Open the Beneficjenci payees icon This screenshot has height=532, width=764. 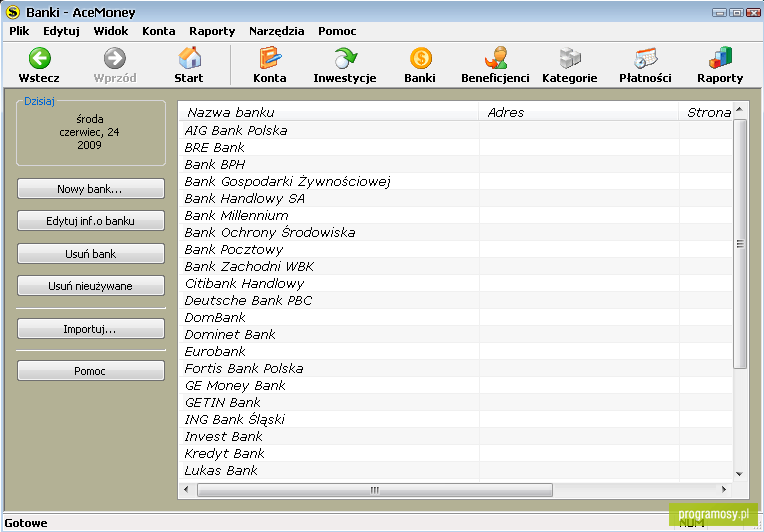496,58
